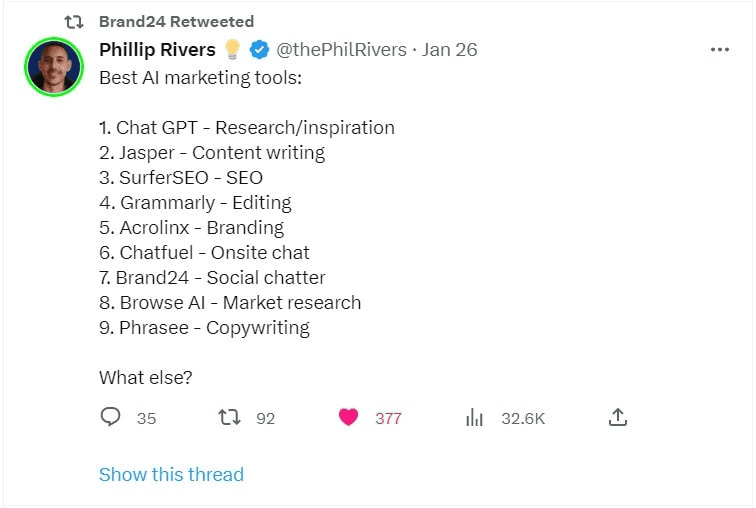Click the 32.6K views count
Viewport: 756px width, 508px height.
[523, 418]
